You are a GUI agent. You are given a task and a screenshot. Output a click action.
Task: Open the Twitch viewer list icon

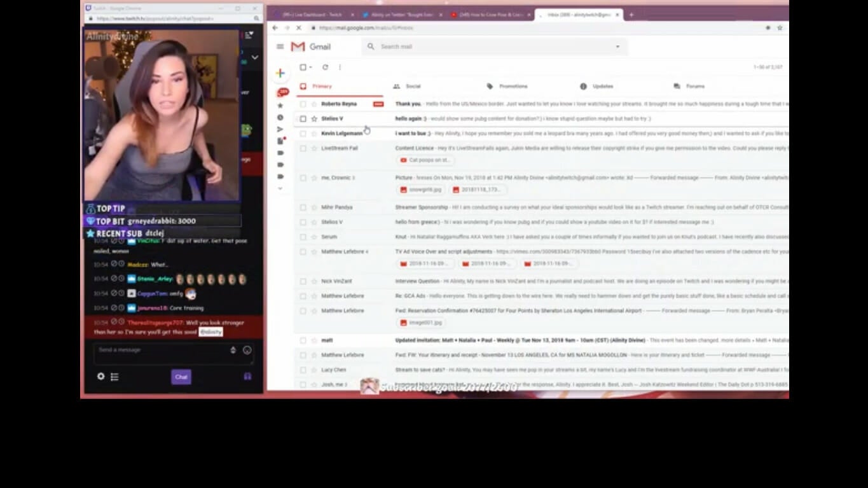[x=114, y=377]
